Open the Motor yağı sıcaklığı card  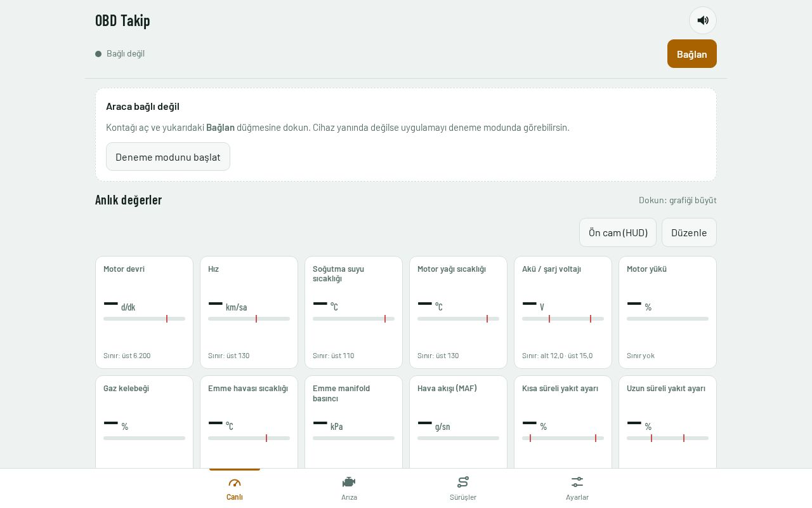pyautogui.click(x=458, y=312)
